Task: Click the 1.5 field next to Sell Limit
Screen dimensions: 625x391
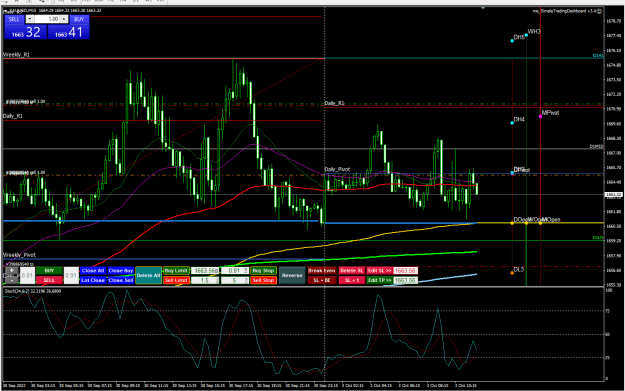Action: [205, 280]
